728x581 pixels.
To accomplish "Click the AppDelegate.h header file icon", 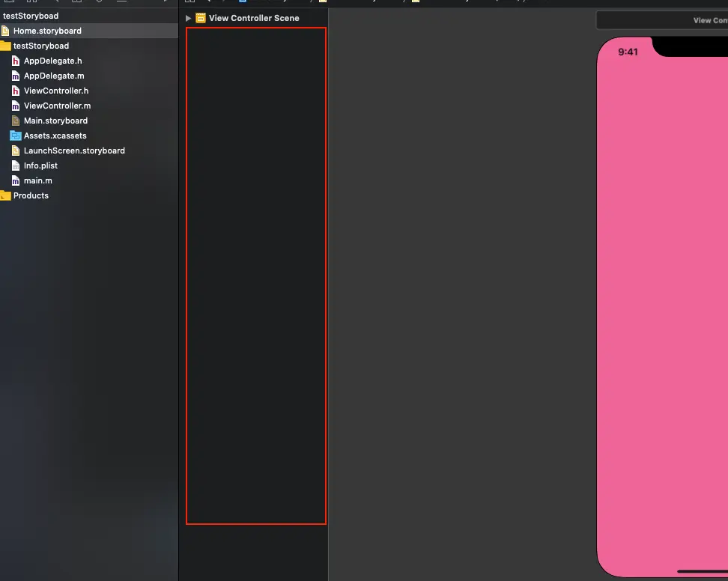I will coord(15,61).
